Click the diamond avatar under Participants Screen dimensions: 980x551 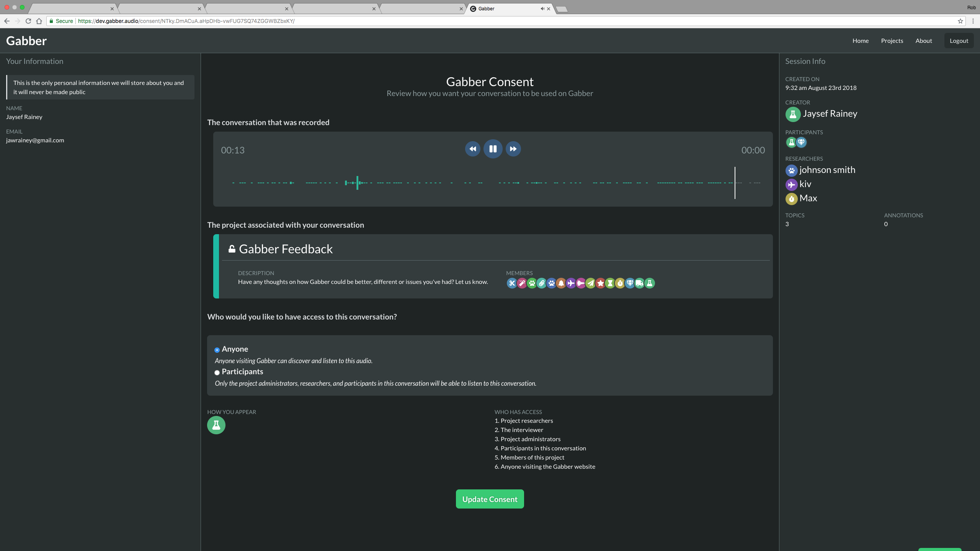click(801, 142)
